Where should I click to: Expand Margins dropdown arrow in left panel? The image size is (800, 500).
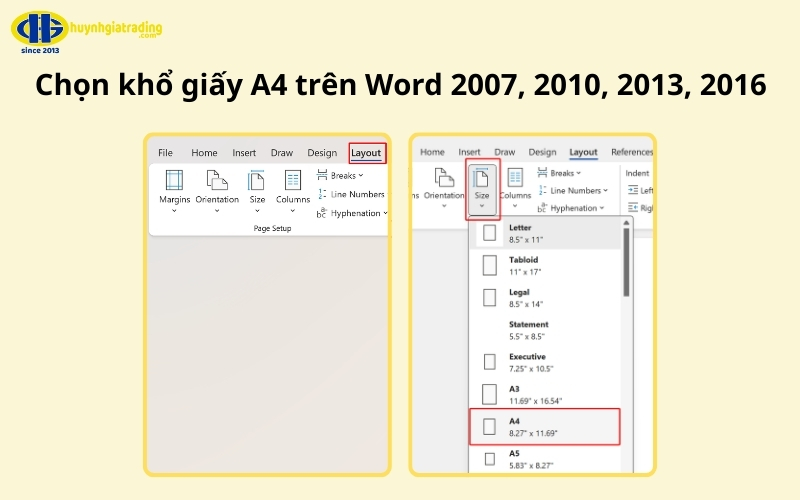point(174,210)
